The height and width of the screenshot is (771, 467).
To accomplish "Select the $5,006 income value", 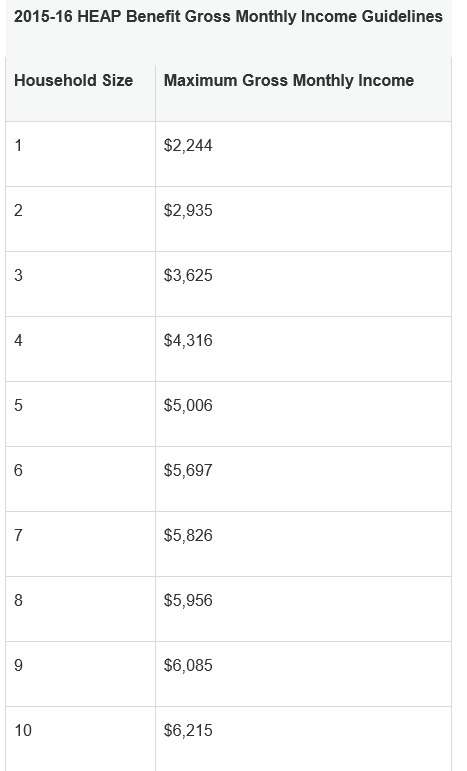I will coord(188,405).
